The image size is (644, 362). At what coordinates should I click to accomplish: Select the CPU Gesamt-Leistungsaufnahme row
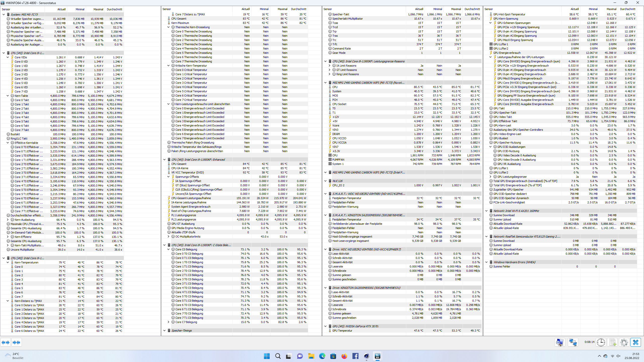pos(191,198)
